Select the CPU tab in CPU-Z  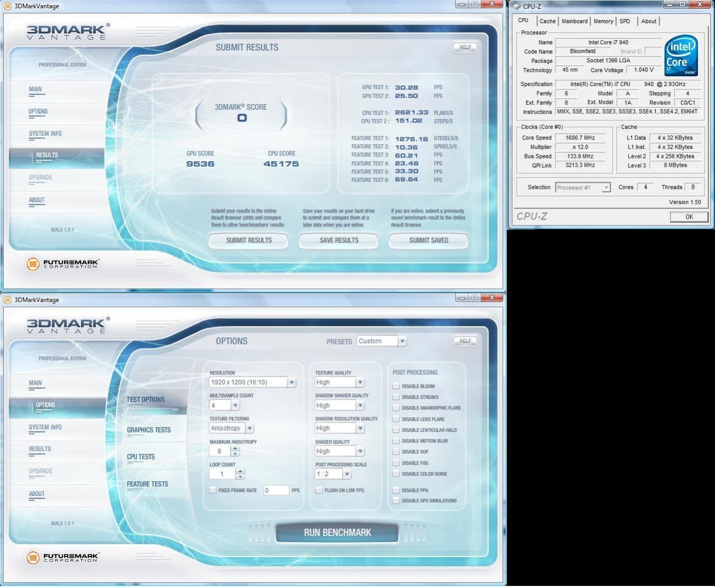pos(523,20)
